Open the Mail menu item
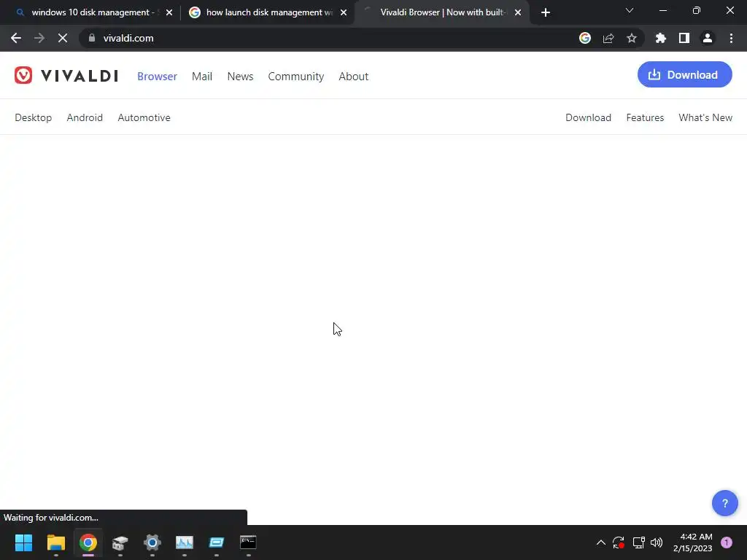Viewport: 747px width, 560px height. [x=202, y=76]
